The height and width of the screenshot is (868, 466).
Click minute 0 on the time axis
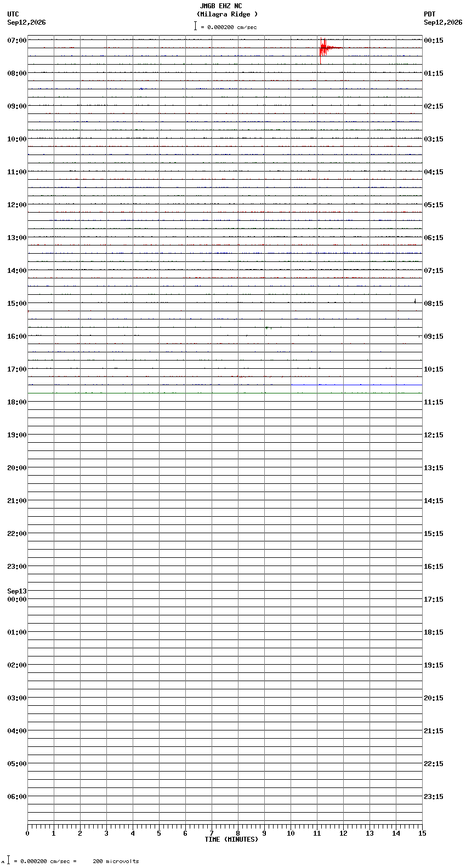(x=27, y=833)
